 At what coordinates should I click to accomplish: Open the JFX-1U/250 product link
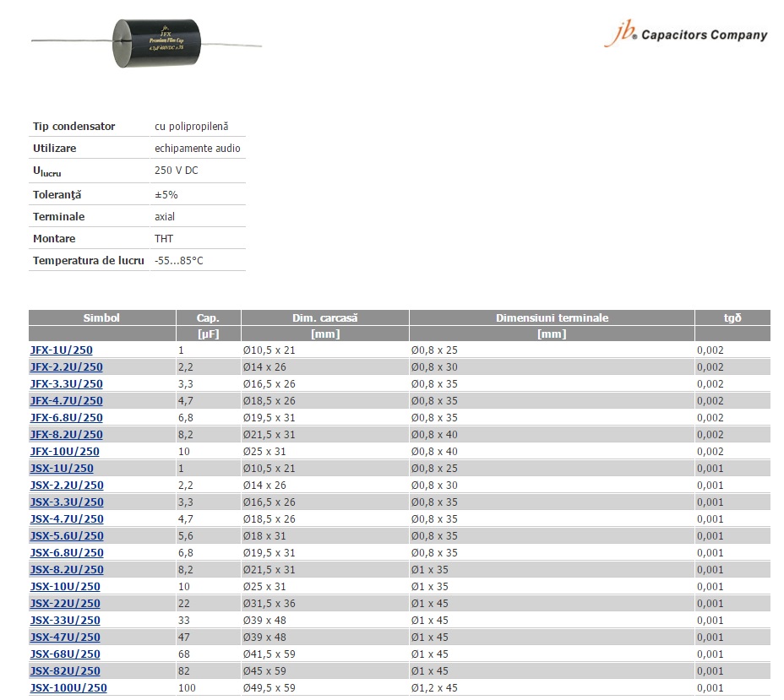click(x=61, y=350)
